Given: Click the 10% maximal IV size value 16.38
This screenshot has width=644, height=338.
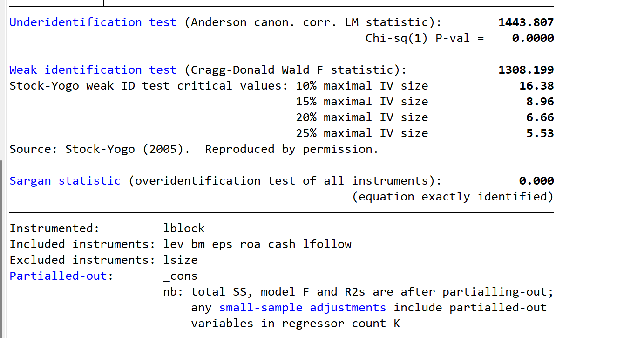Looking at the screenshot, I should [x=536, y=86].
